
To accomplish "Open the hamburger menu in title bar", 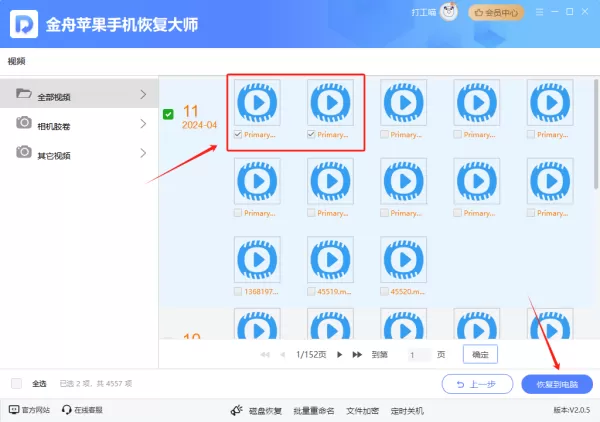I will click(x=539, y=12).
